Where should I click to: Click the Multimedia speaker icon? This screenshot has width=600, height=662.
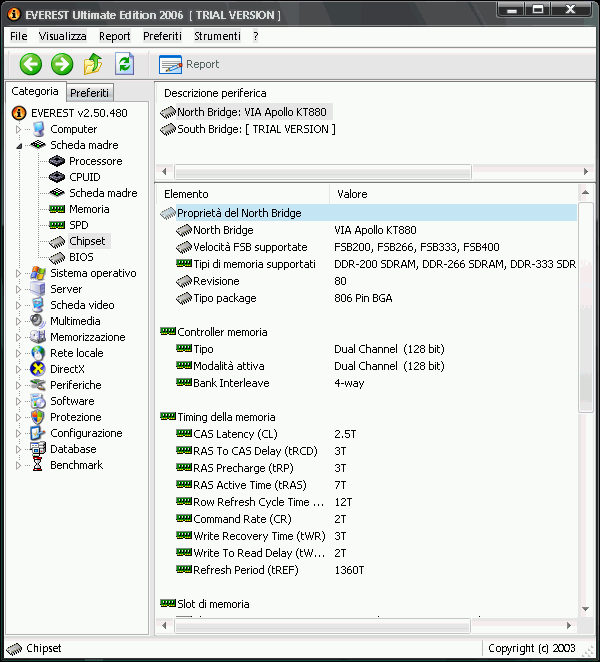(38, 321)
